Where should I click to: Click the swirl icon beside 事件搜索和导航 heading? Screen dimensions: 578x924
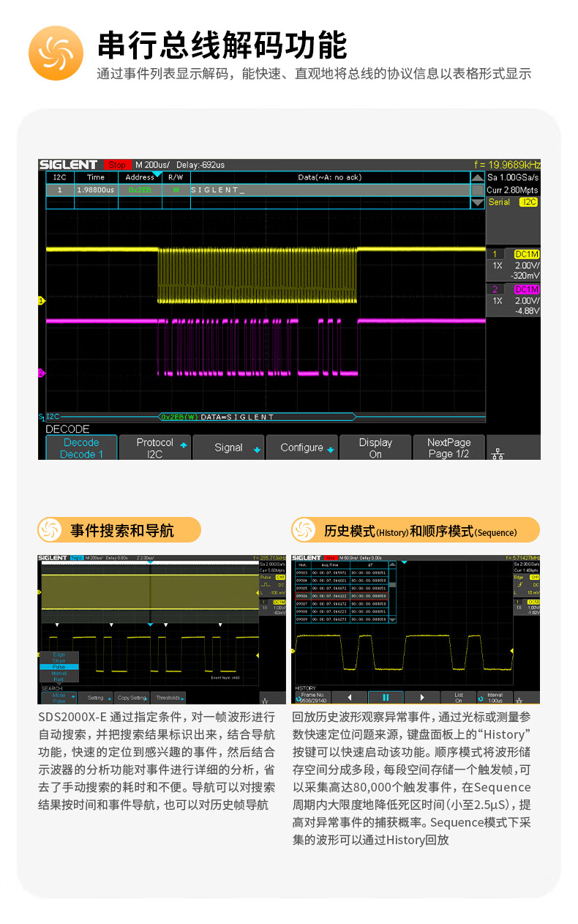[50, 529]
